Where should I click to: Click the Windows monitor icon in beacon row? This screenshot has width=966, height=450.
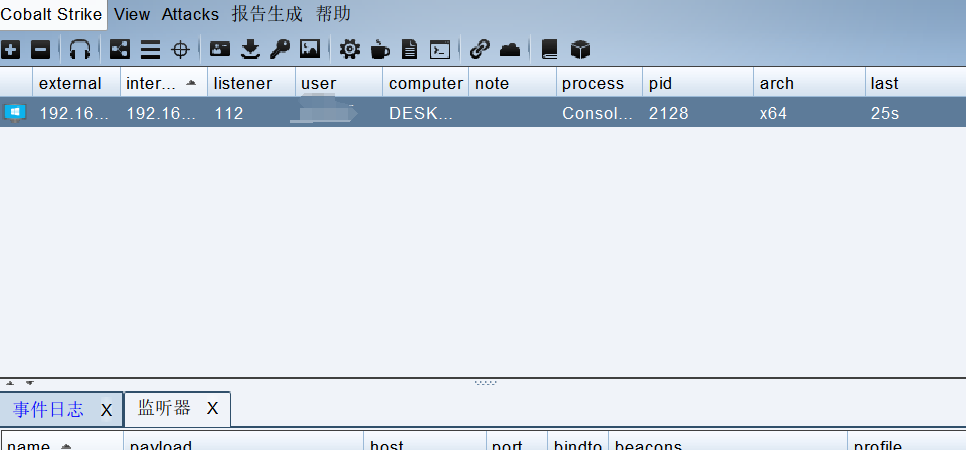pos(15,113)
